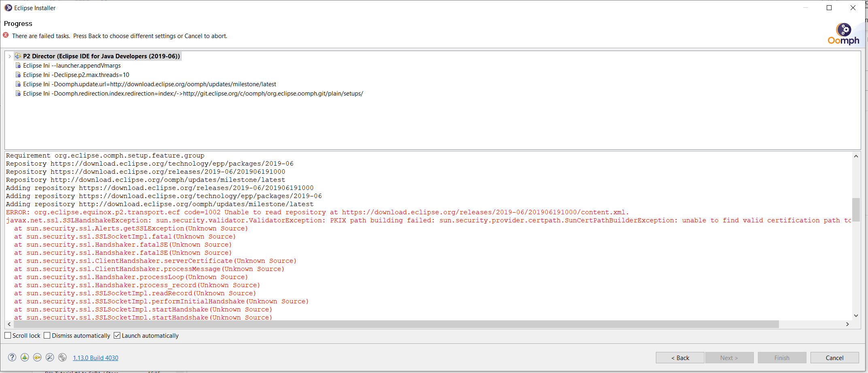
Task: Click the SSLSocketImpl.performInitialHandshake stack line
Action: (162, 301)
